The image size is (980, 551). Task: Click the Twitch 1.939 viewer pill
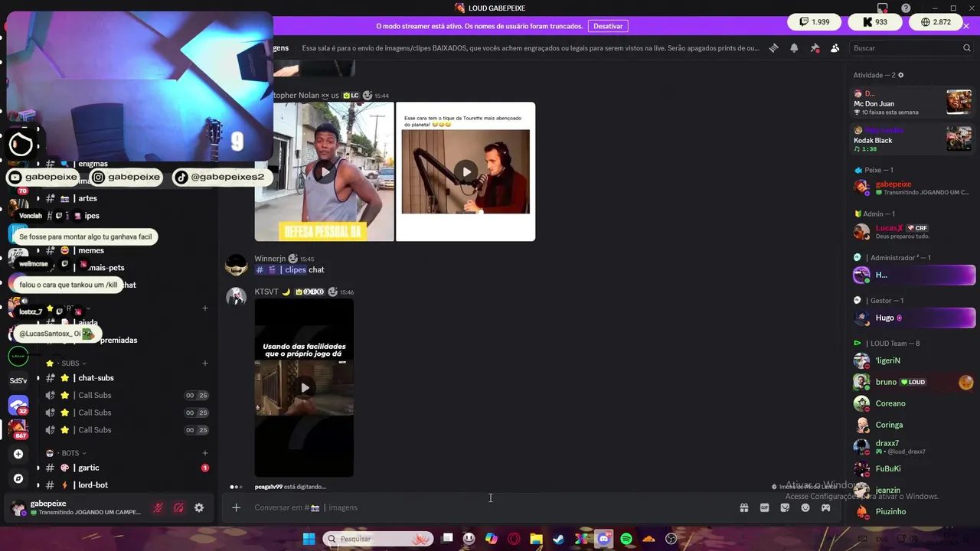point(815,22)
